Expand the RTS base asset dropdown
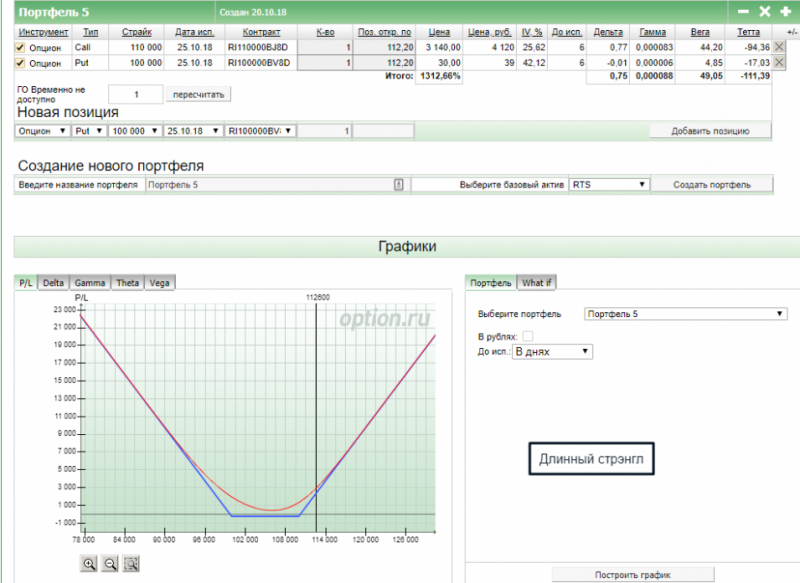 click(x=609, y=185)
